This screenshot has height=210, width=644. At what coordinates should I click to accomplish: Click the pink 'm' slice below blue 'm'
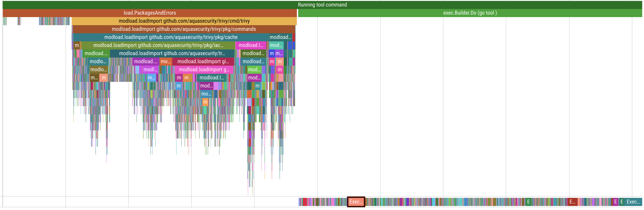tap(272, 61)
